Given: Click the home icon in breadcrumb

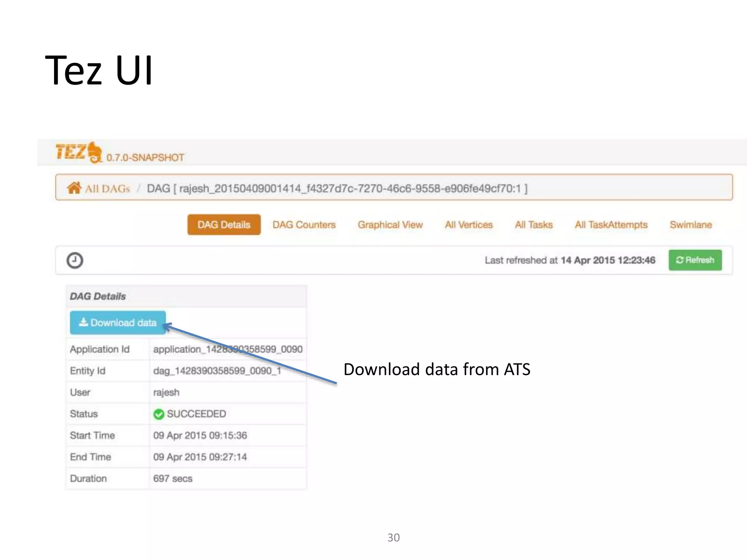Looking at the screenshot, I should (74, 188).
